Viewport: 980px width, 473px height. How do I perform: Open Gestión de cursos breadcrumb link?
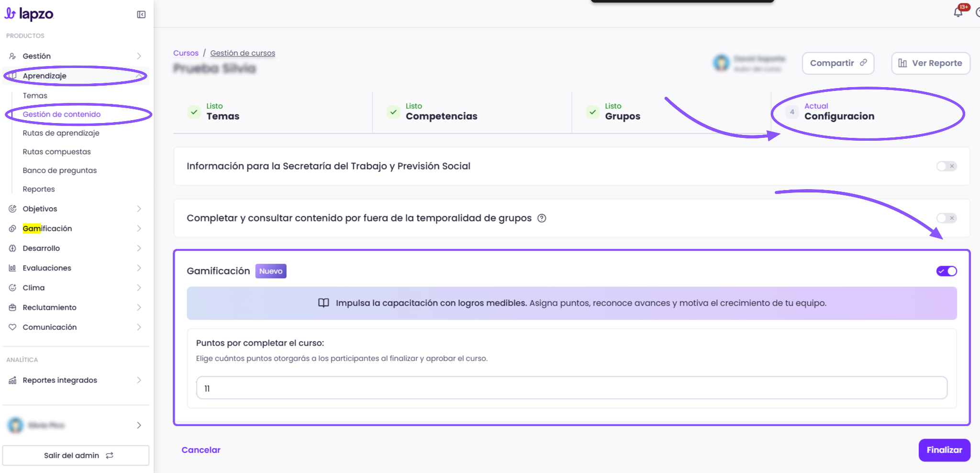(243, 53)
